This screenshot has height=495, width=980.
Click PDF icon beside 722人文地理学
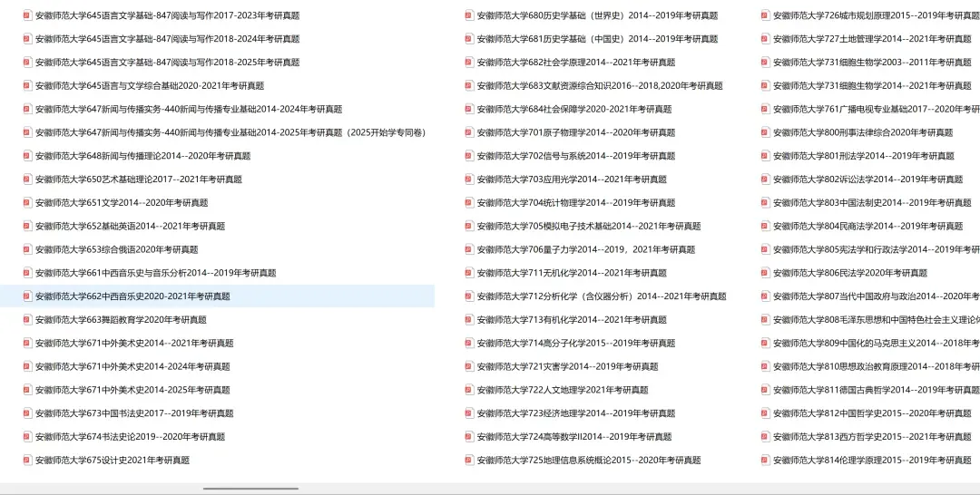click(x=469, y=390)
